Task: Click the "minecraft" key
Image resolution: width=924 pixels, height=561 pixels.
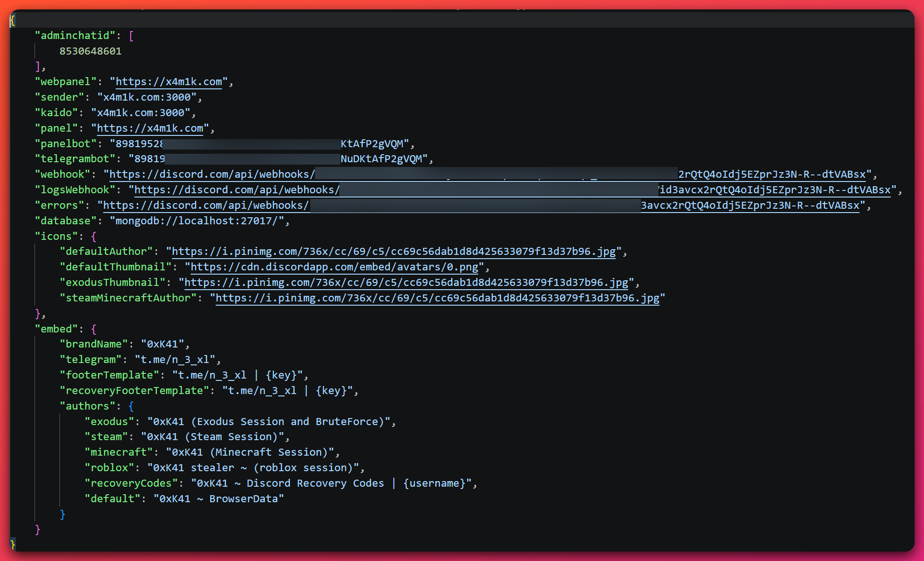Action: click(119, 452)
